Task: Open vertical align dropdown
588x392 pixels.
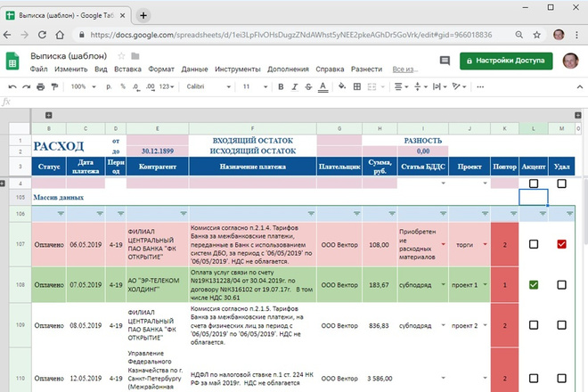Action: pyautogui.click(x=421, y=86)
